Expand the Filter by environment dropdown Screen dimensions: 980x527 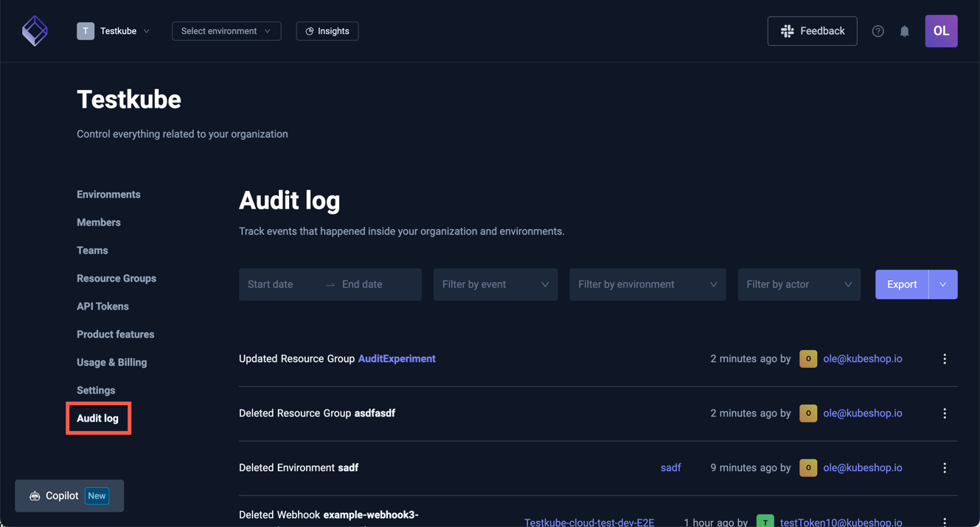647,284
